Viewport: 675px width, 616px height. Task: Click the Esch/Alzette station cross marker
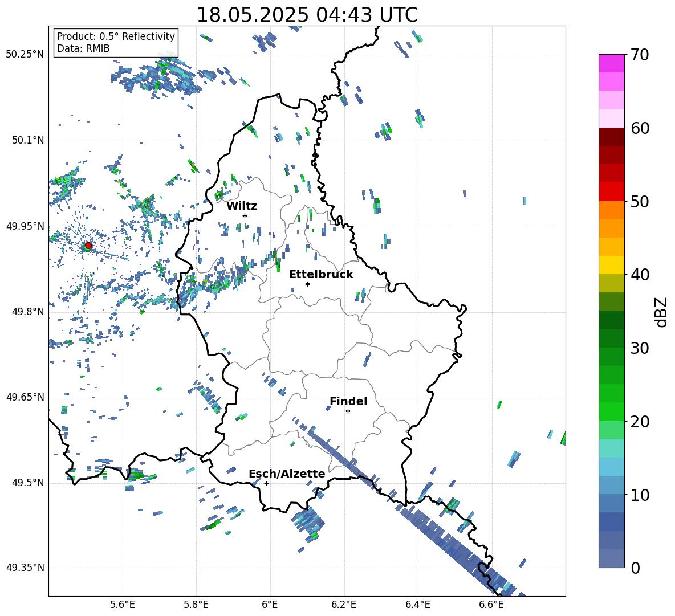266,483
